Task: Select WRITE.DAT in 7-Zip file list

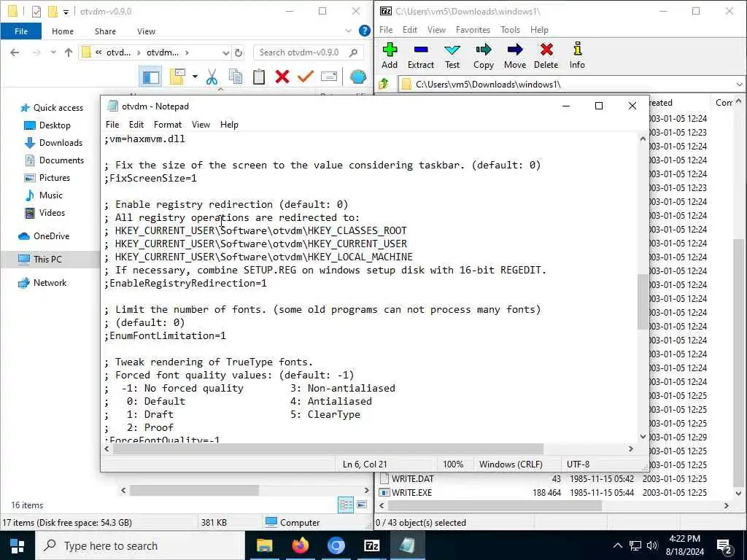Action: (413, 478)
